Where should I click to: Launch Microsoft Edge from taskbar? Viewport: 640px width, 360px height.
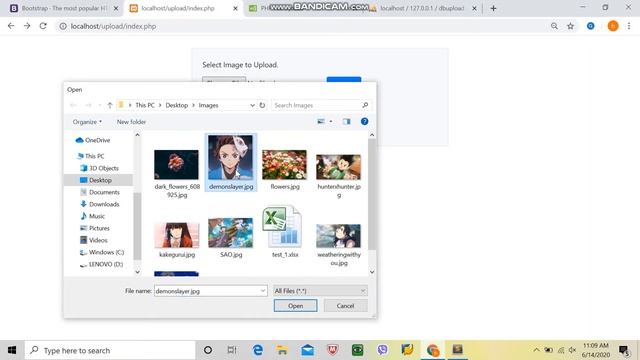coord(258,350)
